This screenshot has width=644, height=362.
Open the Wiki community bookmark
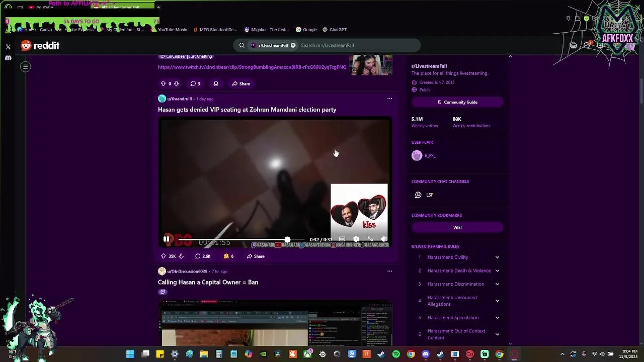(457, 227)
